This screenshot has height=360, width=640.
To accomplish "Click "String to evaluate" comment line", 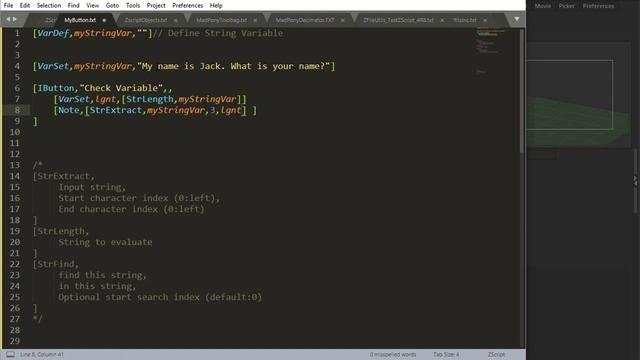I will (x=105, y=242).
